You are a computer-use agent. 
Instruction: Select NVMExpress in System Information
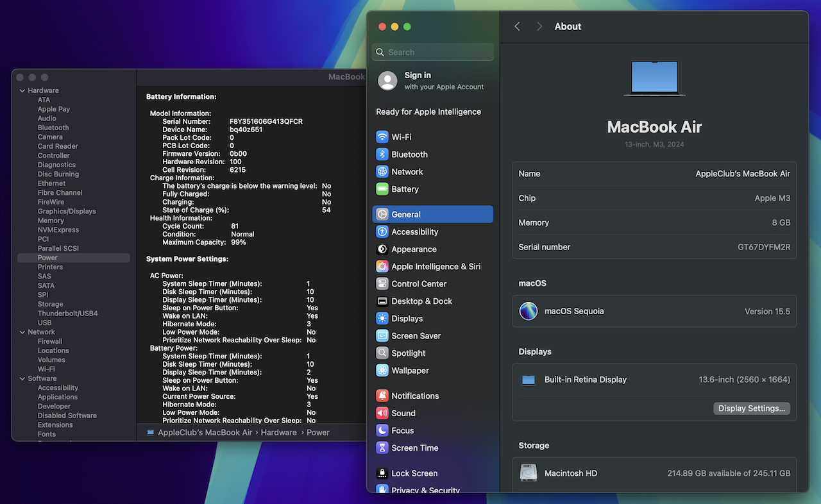click(x=58, y=230)
